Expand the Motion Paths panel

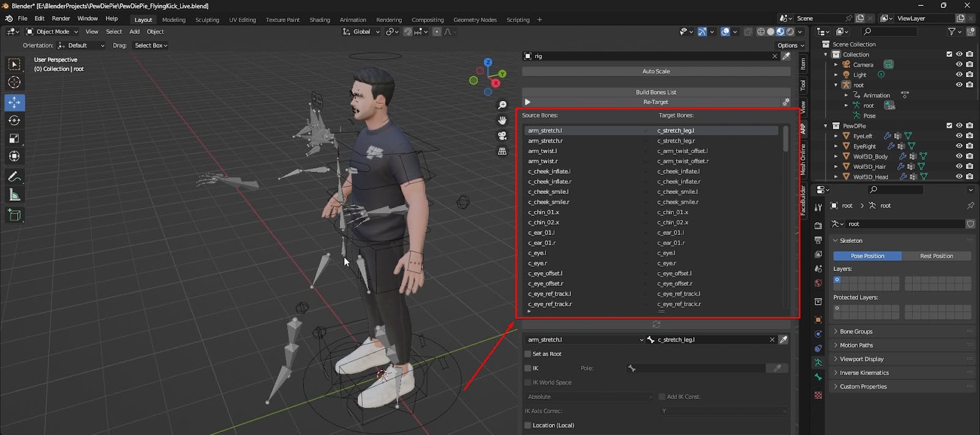(x=856, y=346)
